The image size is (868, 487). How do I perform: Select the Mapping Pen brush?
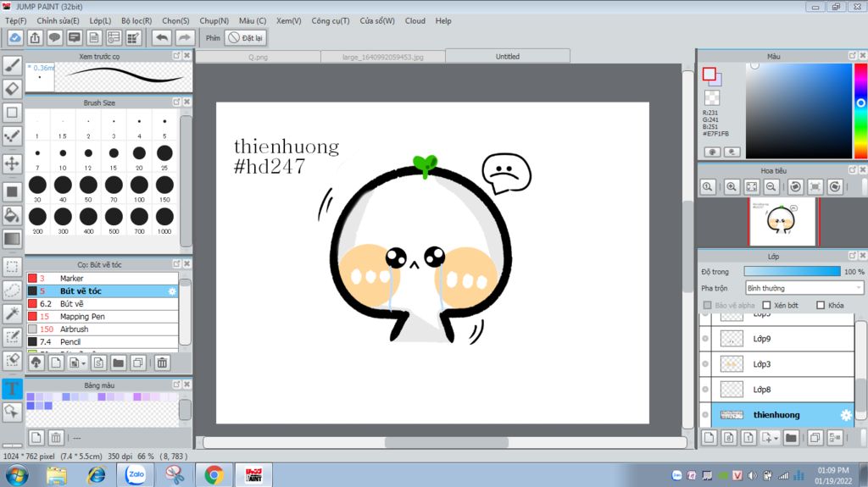(103, 317)
